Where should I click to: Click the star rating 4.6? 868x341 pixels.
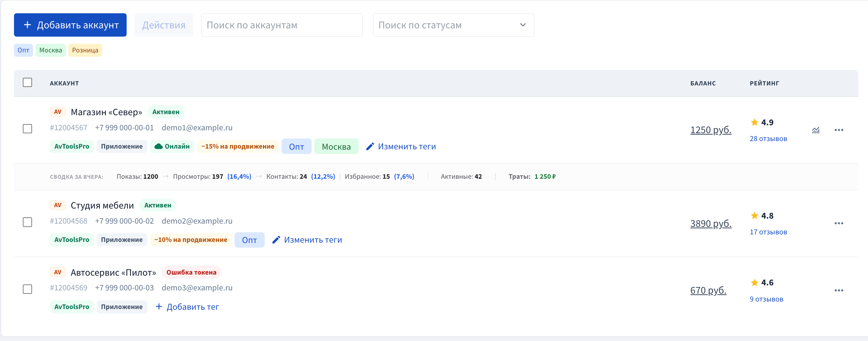(762, 282)
